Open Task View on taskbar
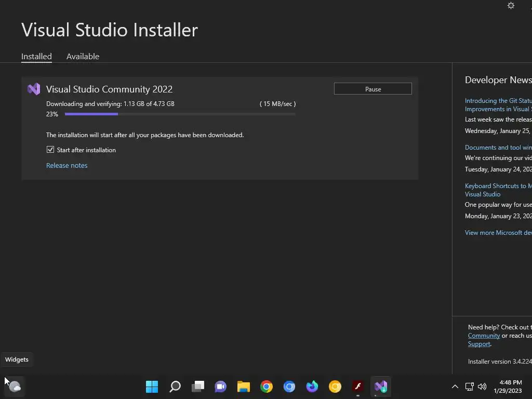 [198, 387]
